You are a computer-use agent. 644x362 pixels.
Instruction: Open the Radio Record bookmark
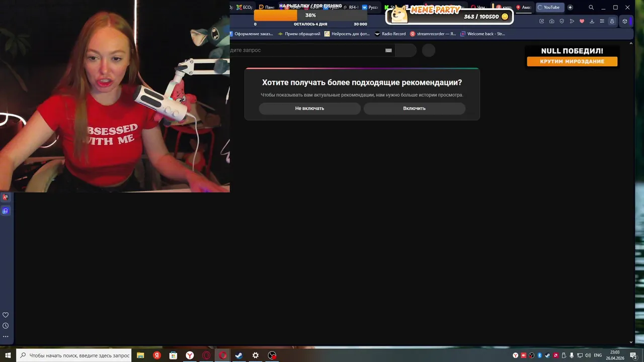[x=390, y=34]
